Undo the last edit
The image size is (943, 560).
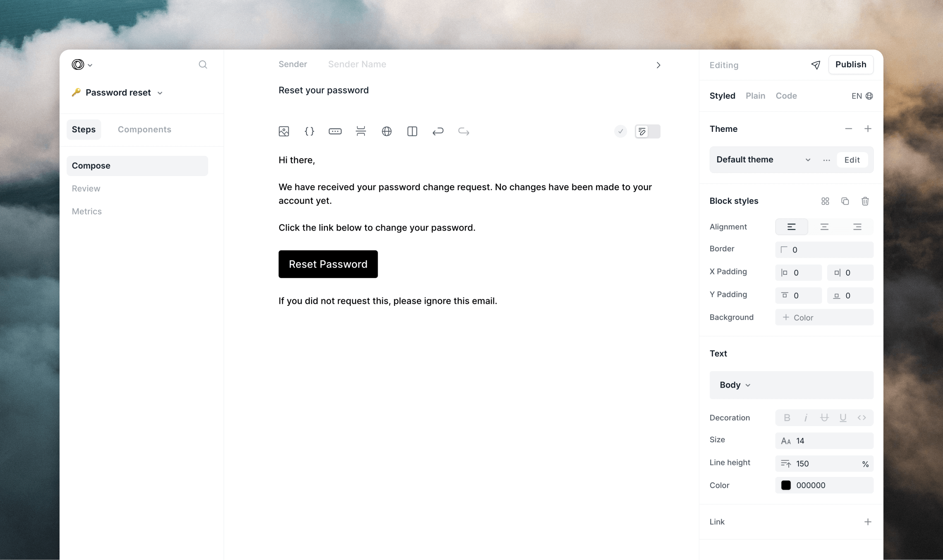coord(438,131)
